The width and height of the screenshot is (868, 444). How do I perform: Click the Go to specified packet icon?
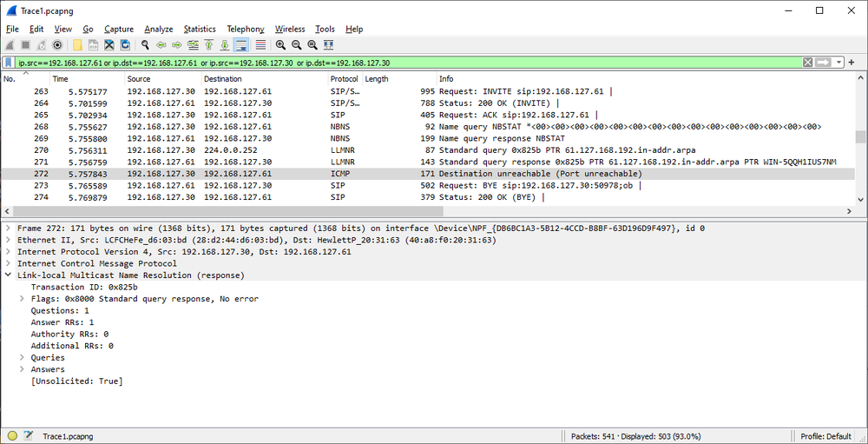(x=194, y=45)
